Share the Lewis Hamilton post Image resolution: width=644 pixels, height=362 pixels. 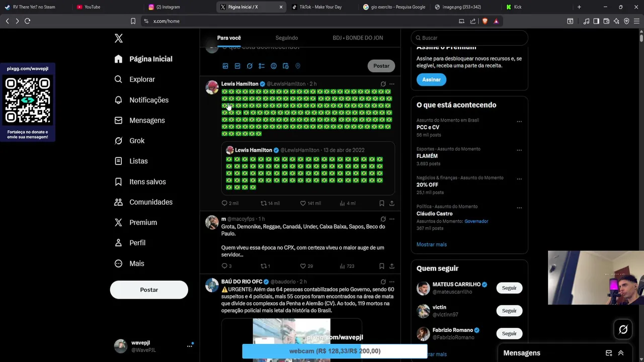(392, 203)
